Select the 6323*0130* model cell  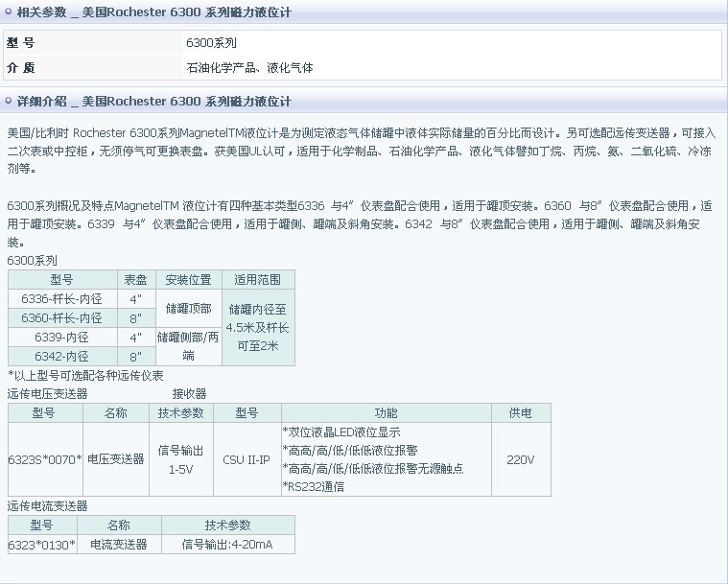[x=42, y=544]
